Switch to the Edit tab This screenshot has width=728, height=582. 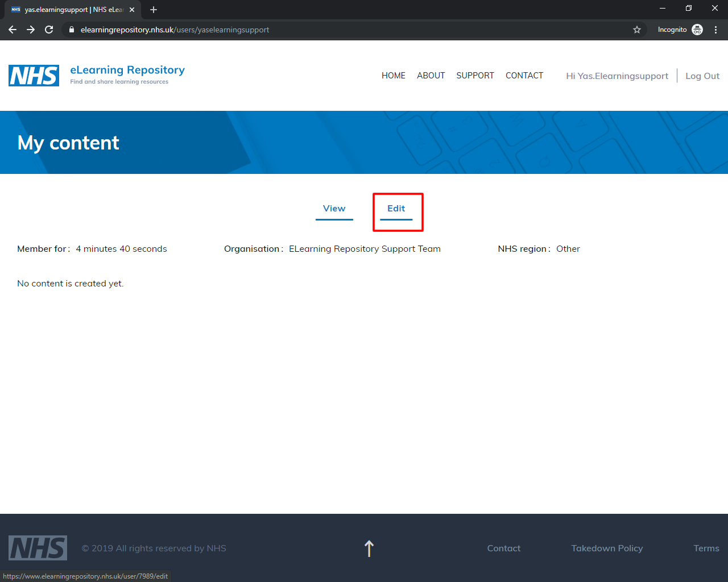[x=396, y=209]
